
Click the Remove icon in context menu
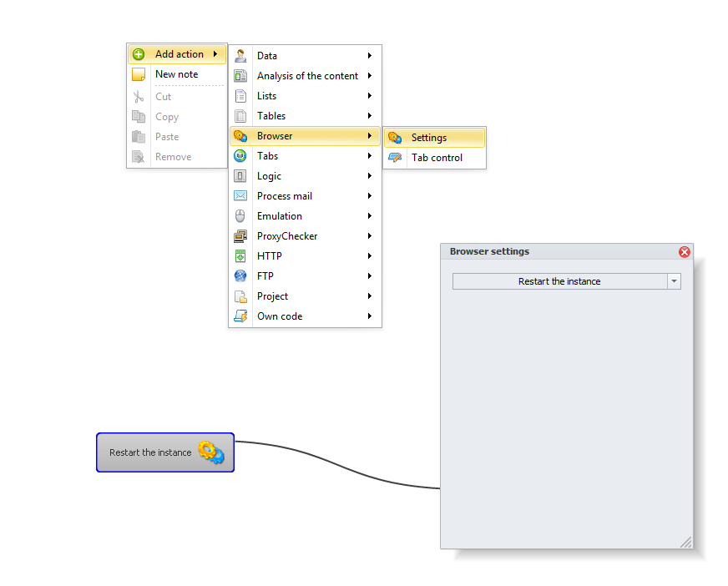pos(139,156)
